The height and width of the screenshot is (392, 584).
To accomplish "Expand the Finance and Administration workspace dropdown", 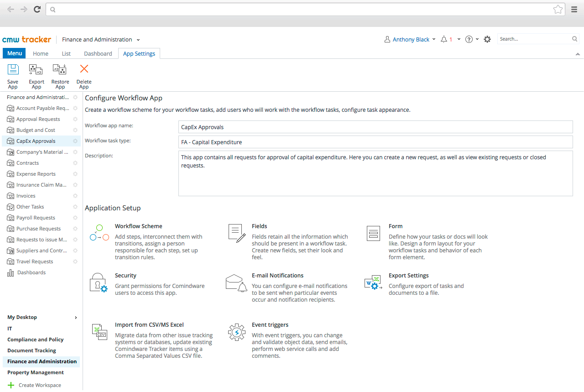I will pyautogui.click(x=138, y=40).
